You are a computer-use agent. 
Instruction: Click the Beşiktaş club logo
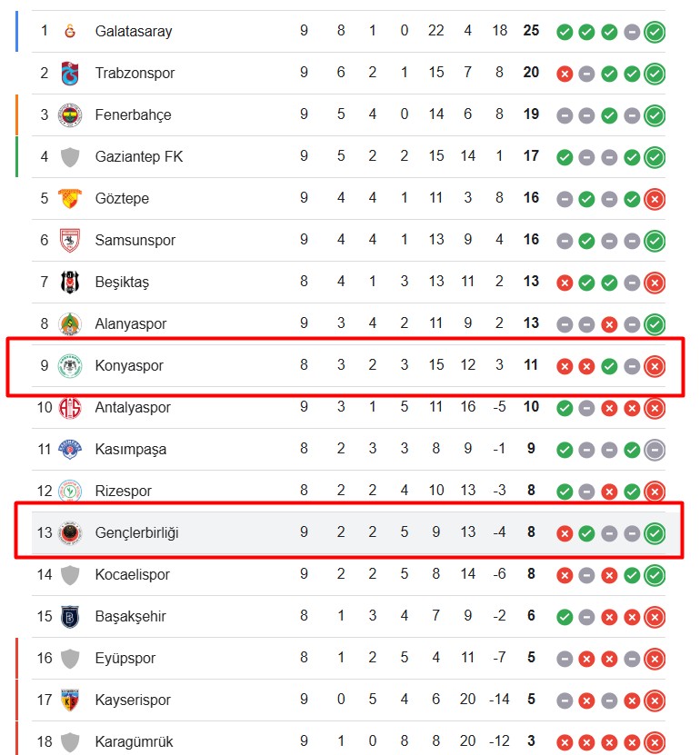[x=70, y=282]
